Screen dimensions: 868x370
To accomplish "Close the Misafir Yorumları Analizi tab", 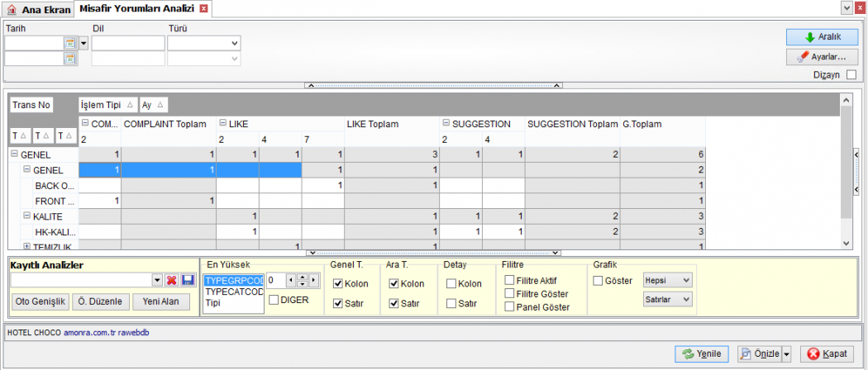I will pos(204,8).
